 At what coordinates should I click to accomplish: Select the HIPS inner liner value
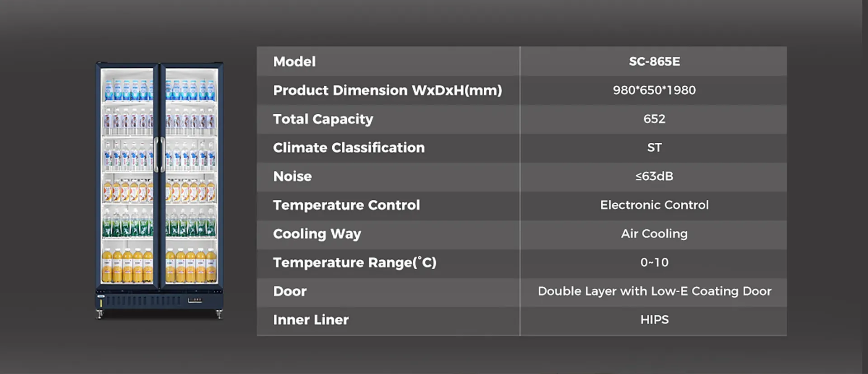tap(654, 320)
